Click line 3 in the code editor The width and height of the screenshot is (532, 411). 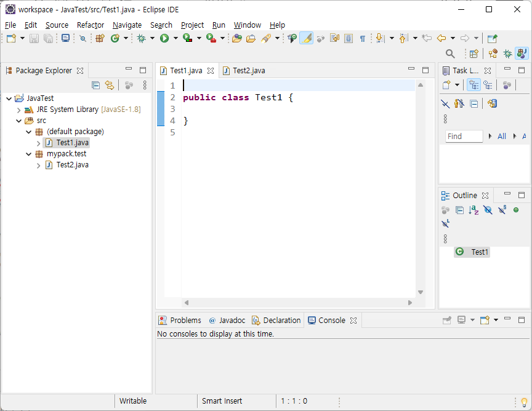pos(299,109)
